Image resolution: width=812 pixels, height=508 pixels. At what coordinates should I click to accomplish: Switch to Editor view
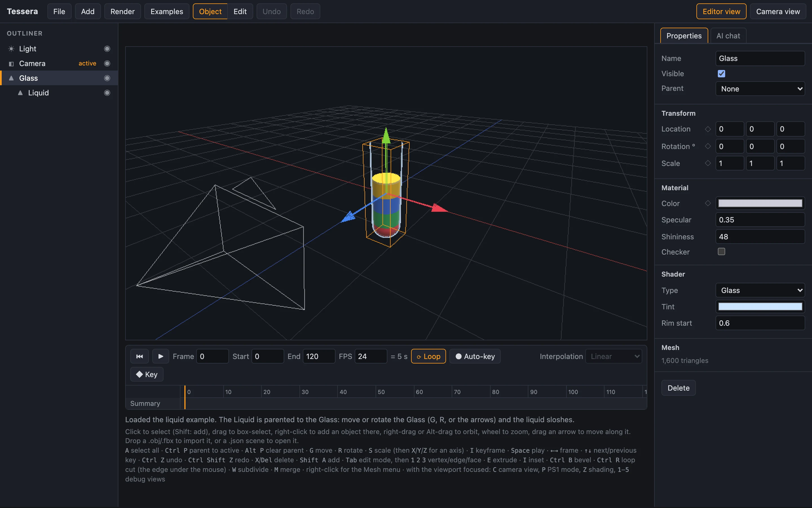[x=721, y=11]
